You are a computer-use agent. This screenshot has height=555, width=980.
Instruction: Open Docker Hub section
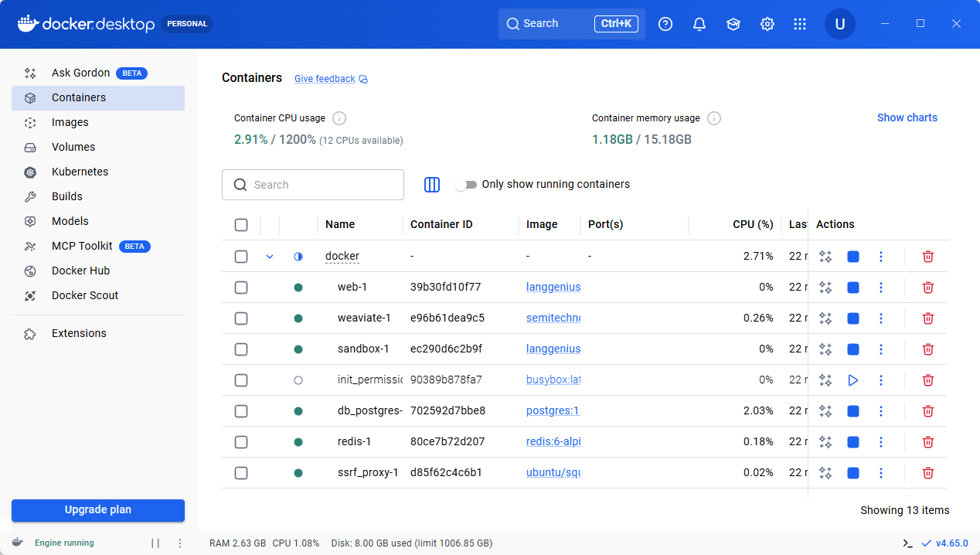pos(98,271)
